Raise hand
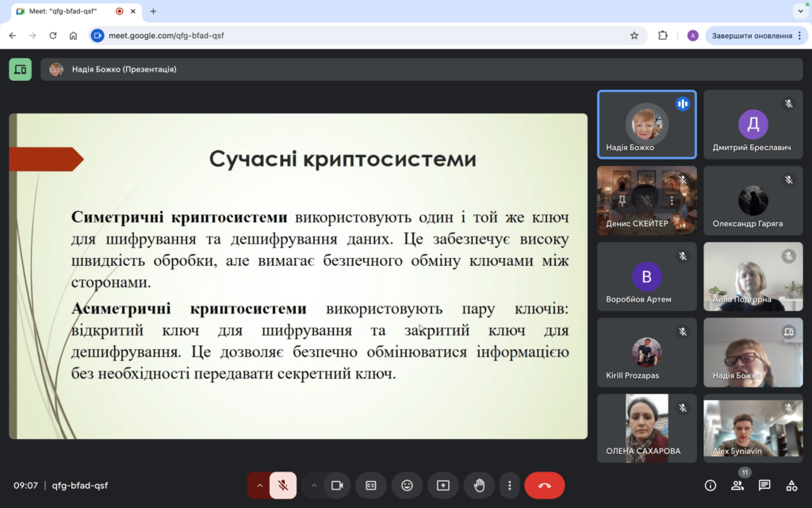 tap(479, 486)
